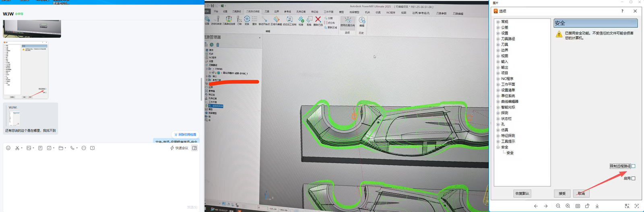The height and width of the screenshot is (212, 644).
Task: Switch to the 仿真 ribbon tab
Action: click(378, 12)
